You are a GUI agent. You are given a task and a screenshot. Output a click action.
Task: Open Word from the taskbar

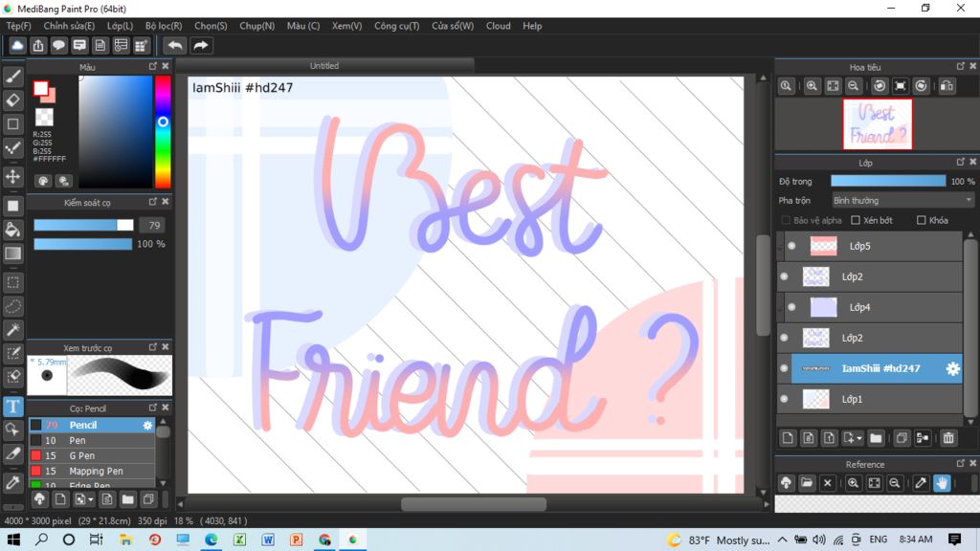pos(268,540)
